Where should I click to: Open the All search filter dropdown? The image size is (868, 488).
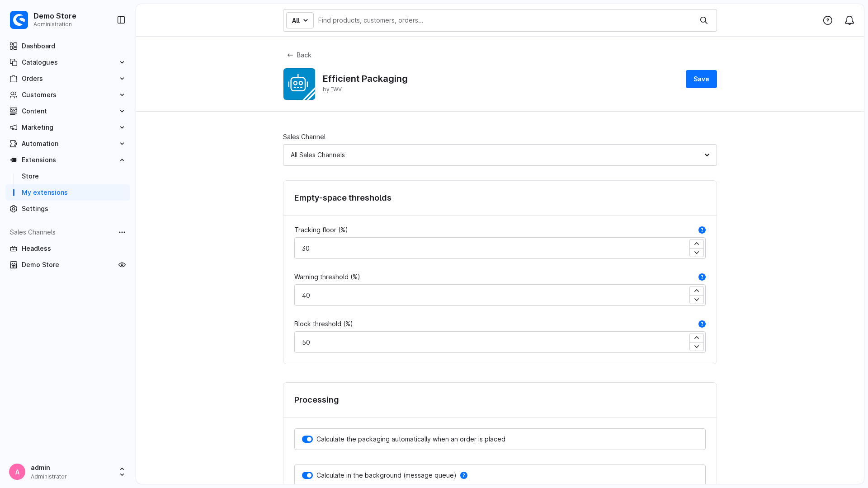pyautogui.click(x=300, y=20)
